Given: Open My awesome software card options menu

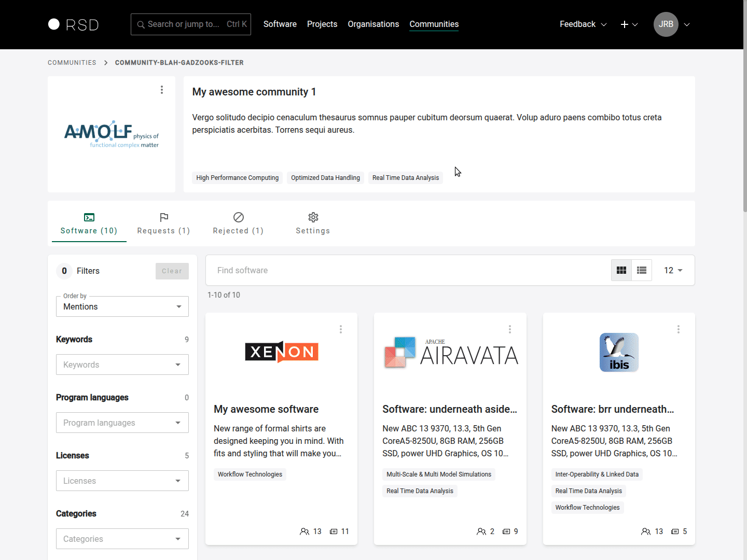Looking at the screenshot, I should coord(341,329).
